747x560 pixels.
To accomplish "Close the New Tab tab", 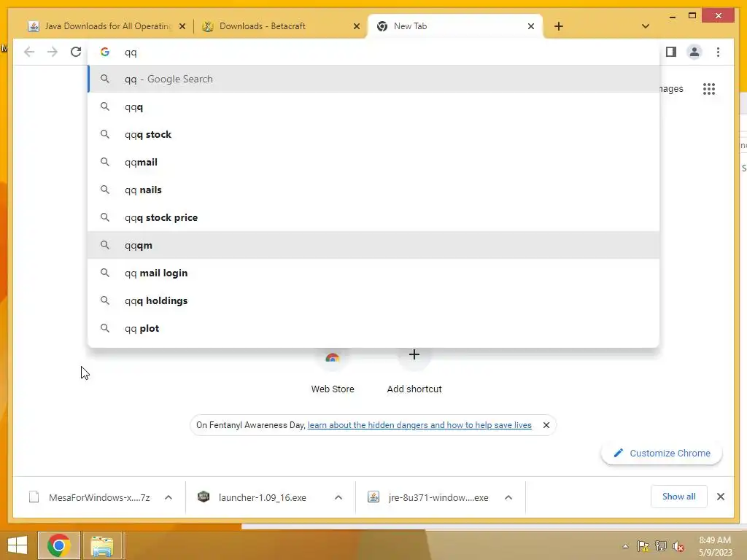I will [531, 27].
